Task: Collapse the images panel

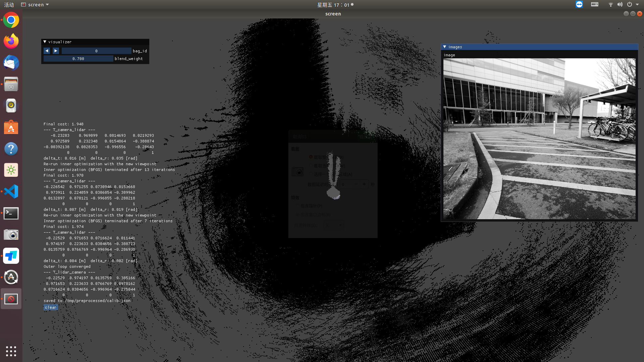Action: click(445, 47)
